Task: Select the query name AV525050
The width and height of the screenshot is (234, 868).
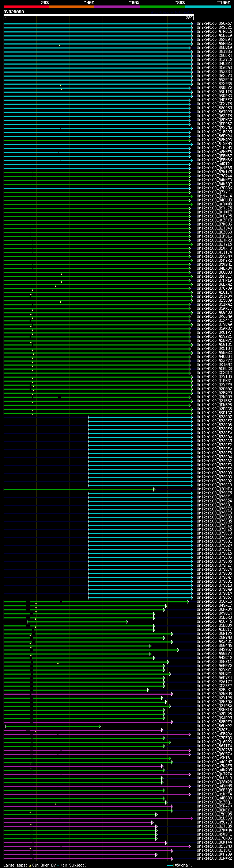Action: click(x=14, y=12)
